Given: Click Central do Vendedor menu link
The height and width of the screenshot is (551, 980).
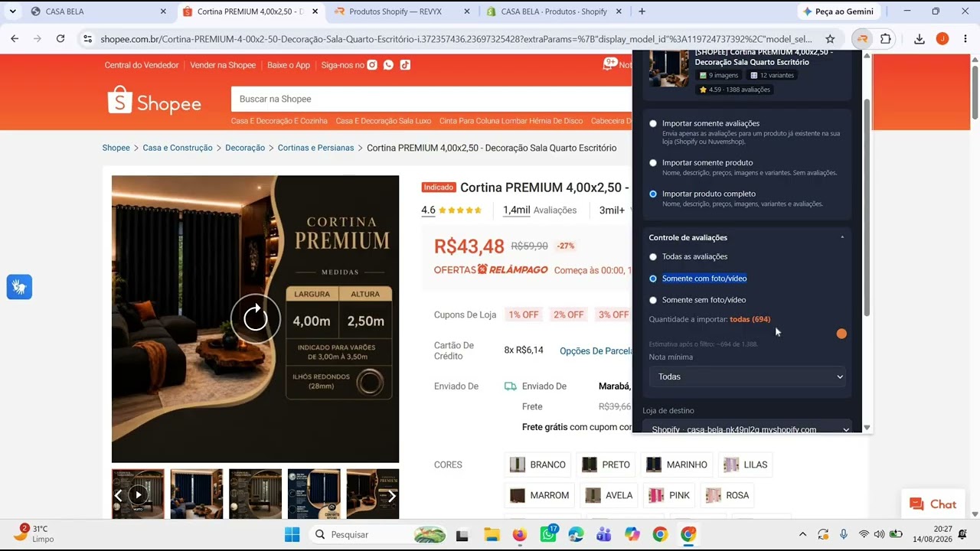Looking at the screenshot, I should pos(142,65).
